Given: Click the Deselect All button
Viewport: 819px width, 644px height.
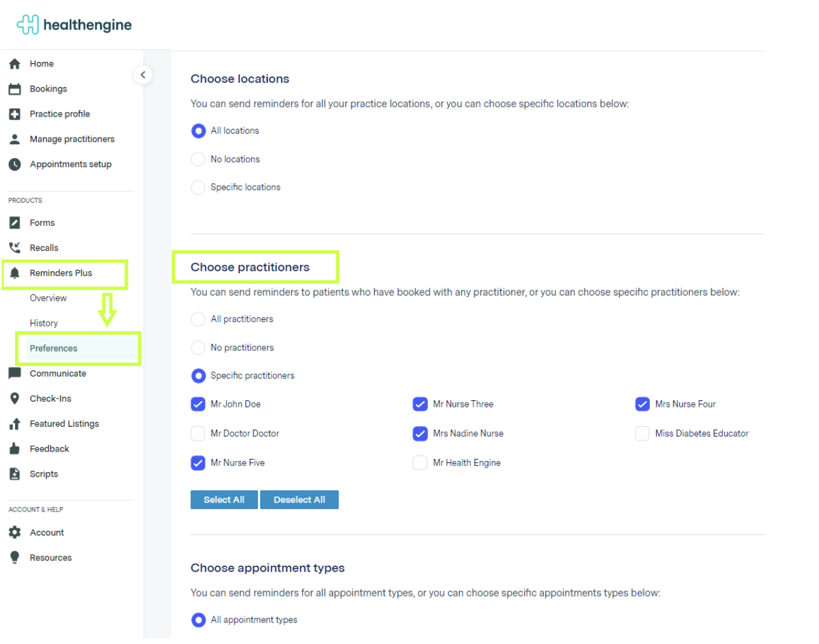Looking at the screenshot, I should pos(300,500).
